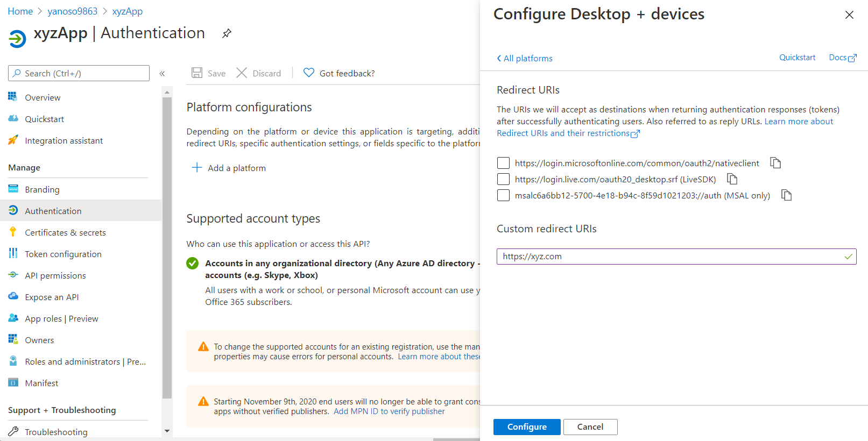Click the App roles icon
This screenshot has width=868, height=441.
(x=13, y=318)
